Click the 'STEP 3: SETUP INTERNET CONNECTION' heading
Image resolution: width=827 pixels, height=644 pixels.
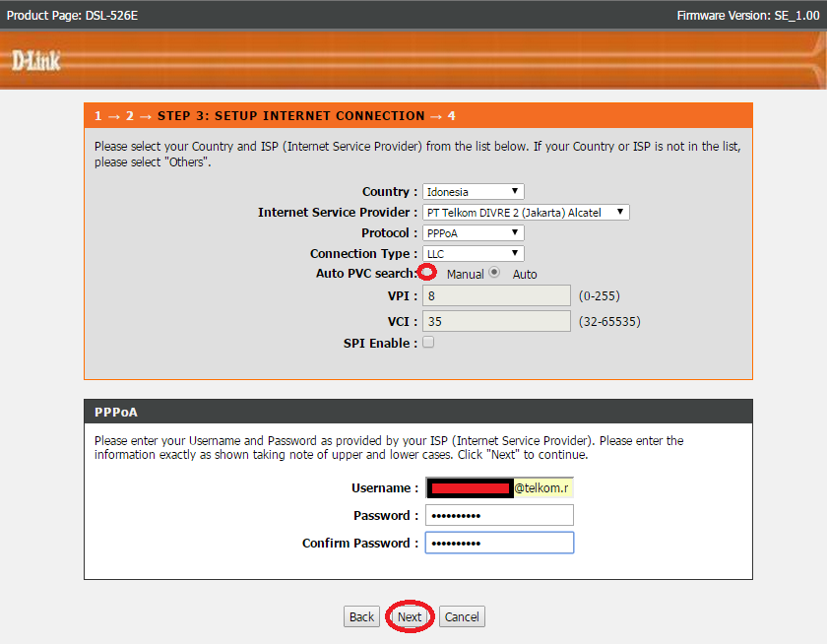291,116
